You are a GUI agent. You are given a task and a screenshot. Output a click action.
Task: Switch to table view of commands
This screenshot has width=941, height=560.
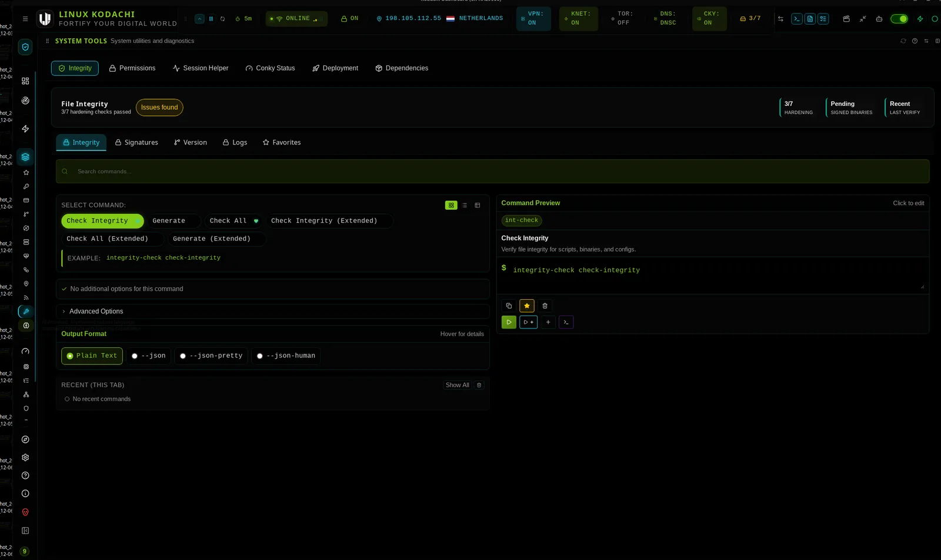tap(478, 206)
